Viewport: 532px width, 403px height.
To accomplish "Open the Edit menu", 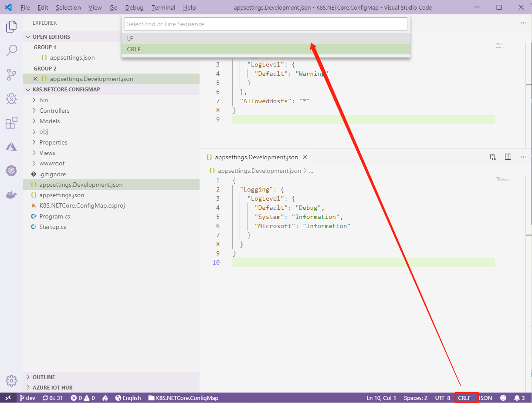I will [43, 7].
